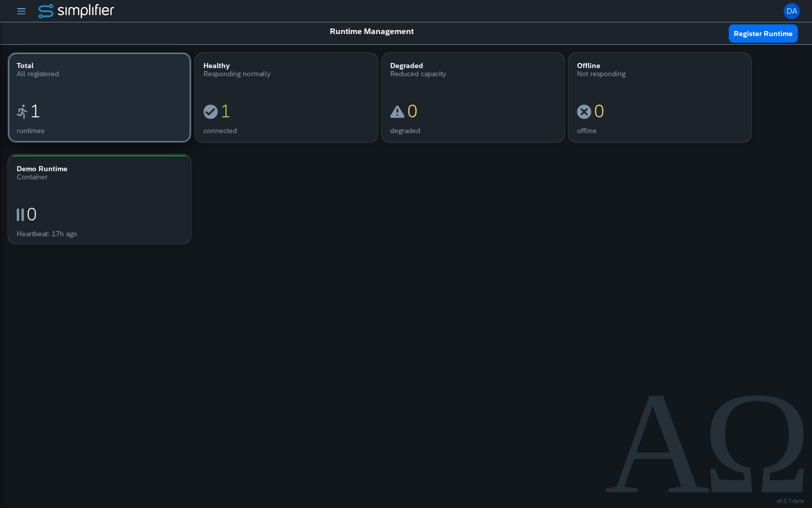The height and width of the screenshot is (508, 812).
Task: Click the 'Reduced capacity' subtitle
Action: click(x=418, y=74)
